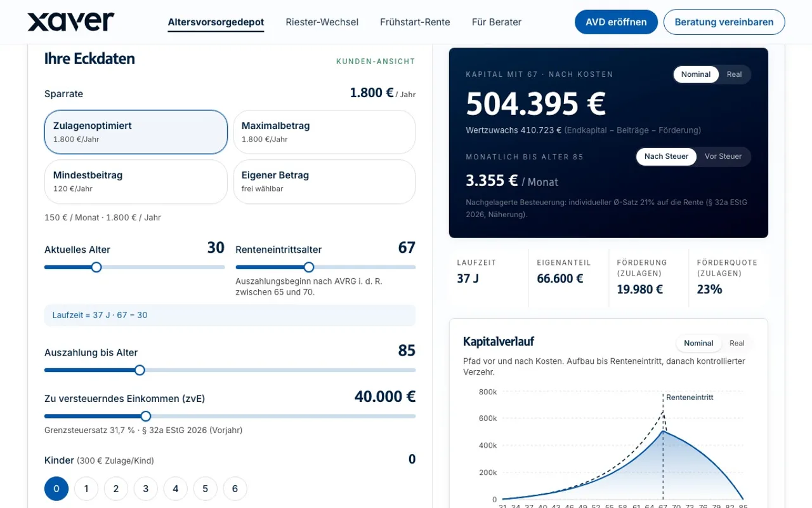
Task: Click the 40.000 € income value
Action: click(x=385, y=397)
